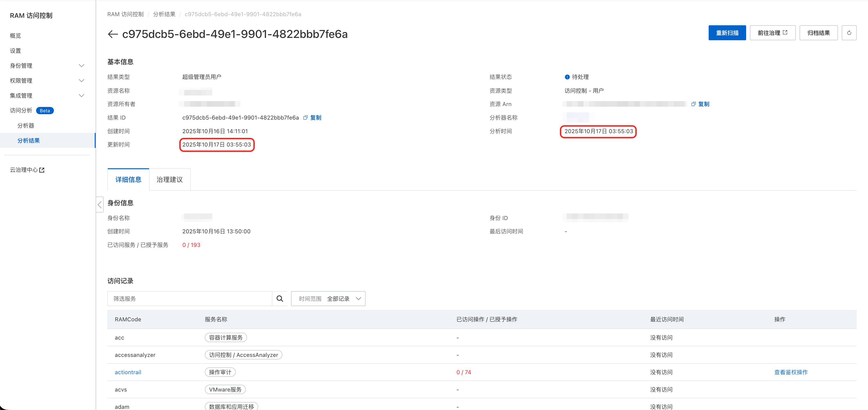Switch to the 治理建议 tab
This screenshot has width=868, height=410.
(169, 180)
